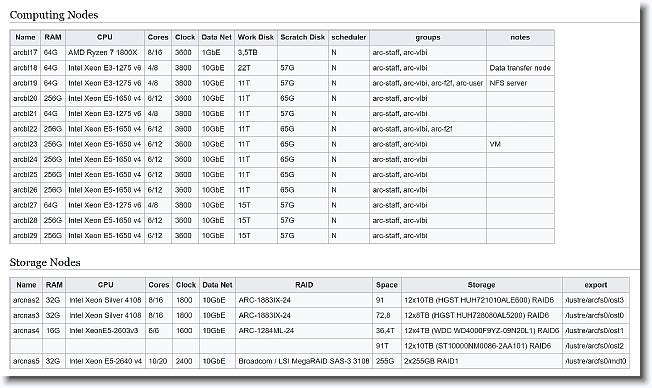Select the arcbl19 name cell
Screen dimensions: 652x388
point(25,83)
